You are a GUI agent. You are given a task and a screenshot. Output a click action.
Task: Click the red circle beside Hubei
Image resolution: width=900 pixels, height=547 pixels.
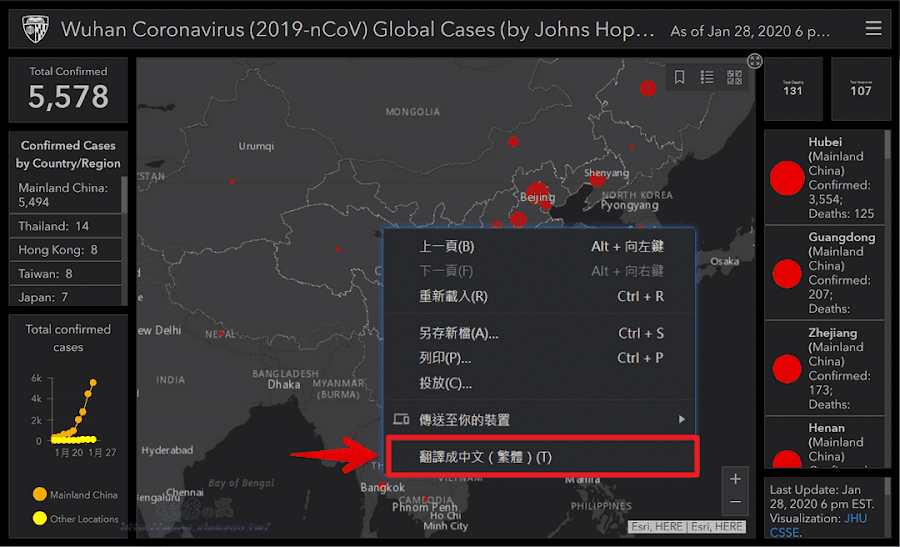tap(787, 178)
